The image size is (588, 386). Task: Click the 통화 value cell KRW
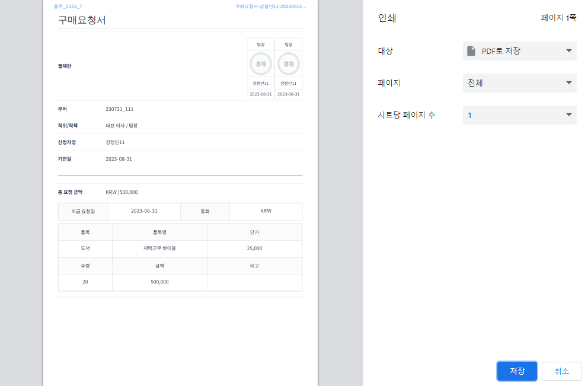(266, 211)
